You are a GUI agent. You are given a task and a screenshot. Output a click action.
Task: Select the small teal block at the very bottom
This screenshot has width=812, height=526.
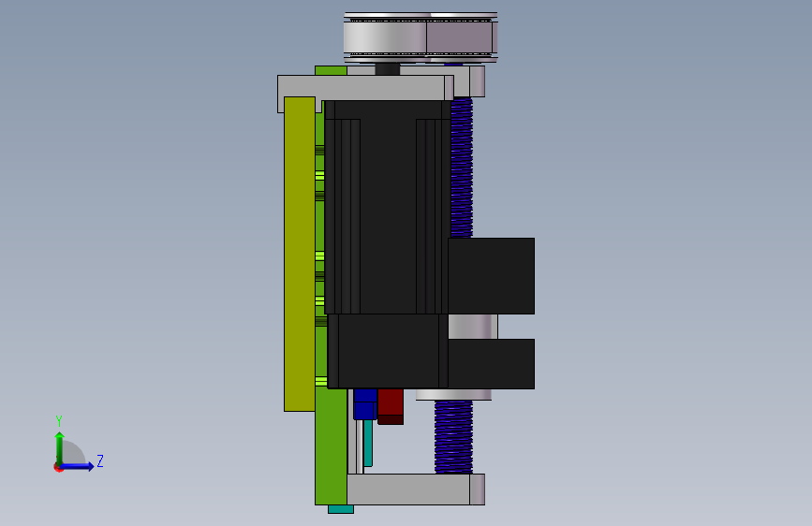[341, 509]
